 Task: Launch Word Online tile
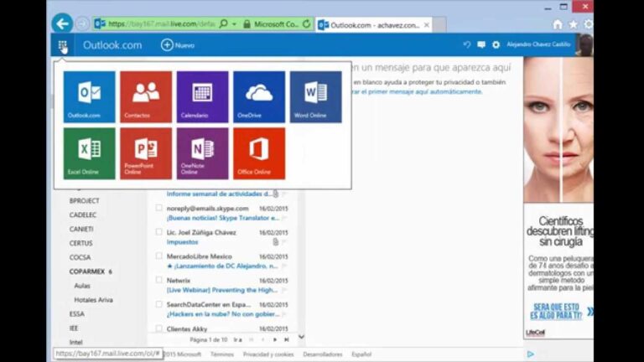tap(316, 97)
